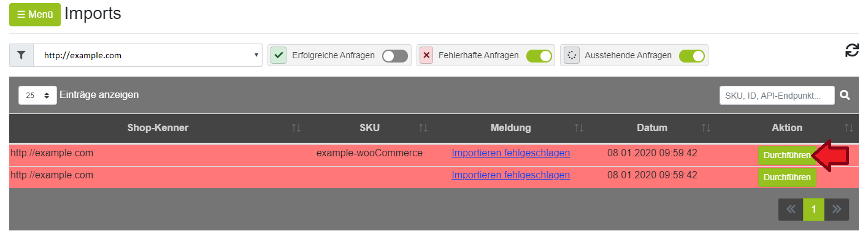Click the red X icon for failed requests
Viewport: 868px width, 239px height.
click(x=427, y=55)
